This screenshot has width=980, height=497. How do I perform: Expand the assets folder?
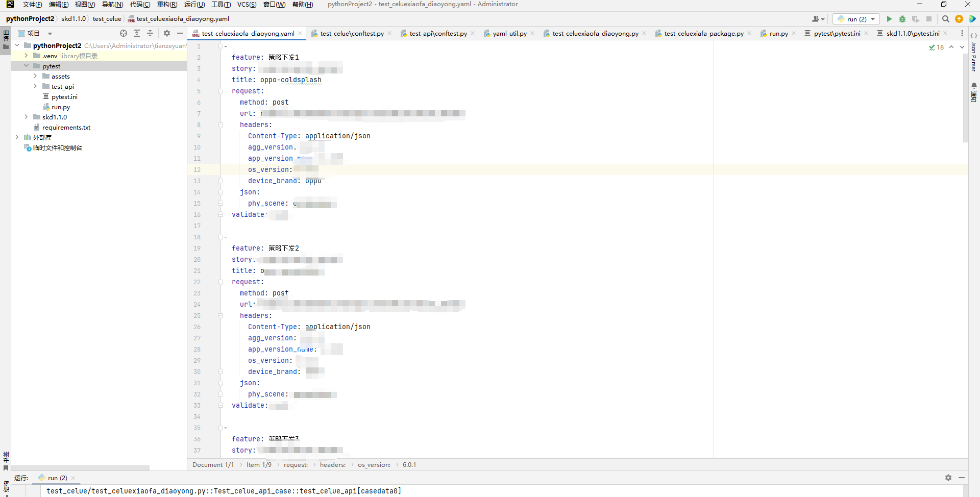pos(35,76)
